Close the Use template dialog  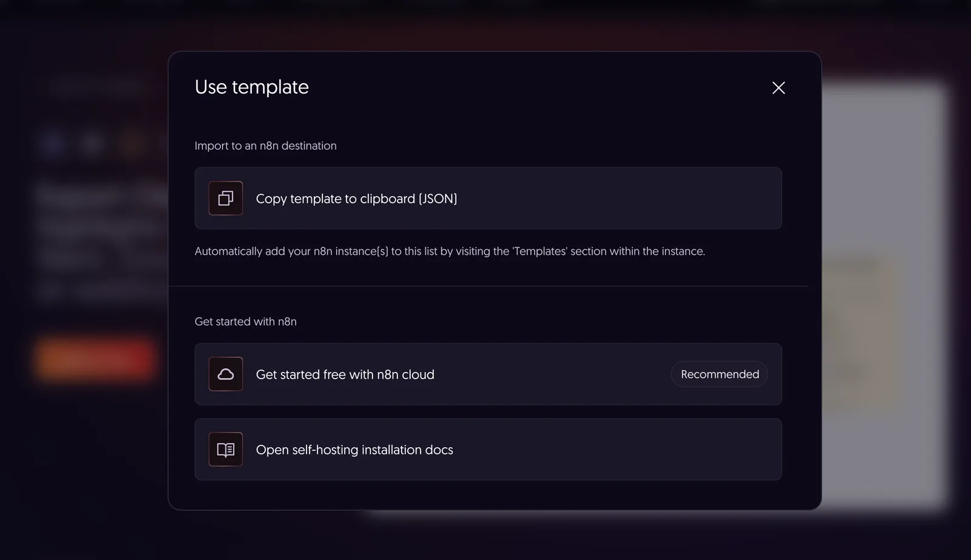[x=779, y=88]
